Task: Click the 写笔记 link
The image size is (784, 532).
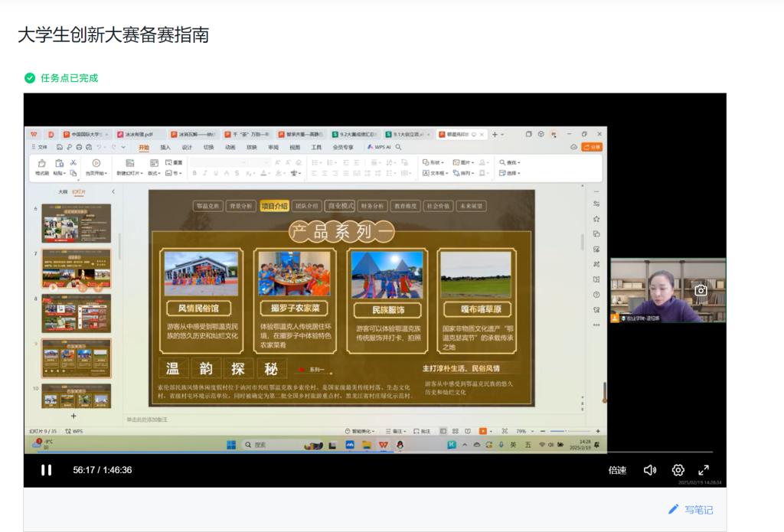Action: (x=698, y=510)
